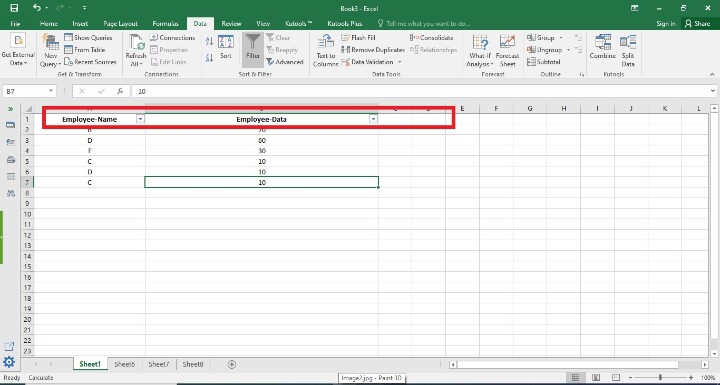The height and width of the screenshot is (385, 720).
Task: Switch to the Home tab
Action: 49,23
